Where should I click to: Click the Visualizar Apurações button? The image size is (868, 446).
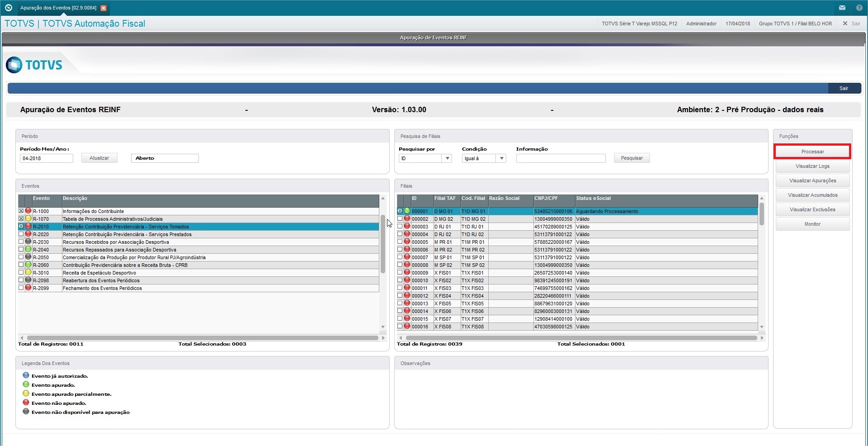tap(812, 180)
